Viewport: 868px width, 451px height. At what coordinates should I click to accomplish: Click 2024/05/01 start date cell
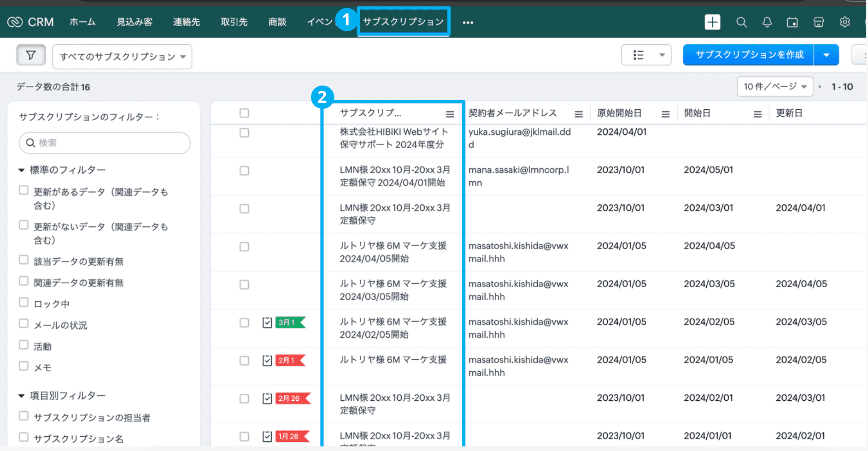[x=708, y=170]
